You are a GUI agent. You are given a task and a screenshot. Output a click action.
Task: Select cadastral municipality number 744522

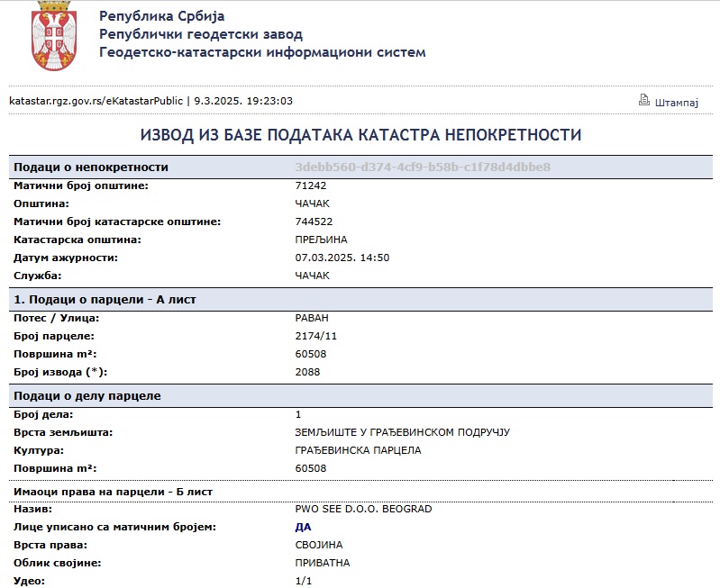[x=314, y=222]
